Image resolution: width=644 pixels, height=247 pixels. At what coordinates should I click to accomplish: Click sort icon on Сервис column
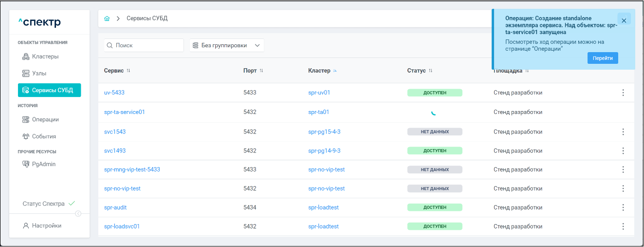pos(129,71)
